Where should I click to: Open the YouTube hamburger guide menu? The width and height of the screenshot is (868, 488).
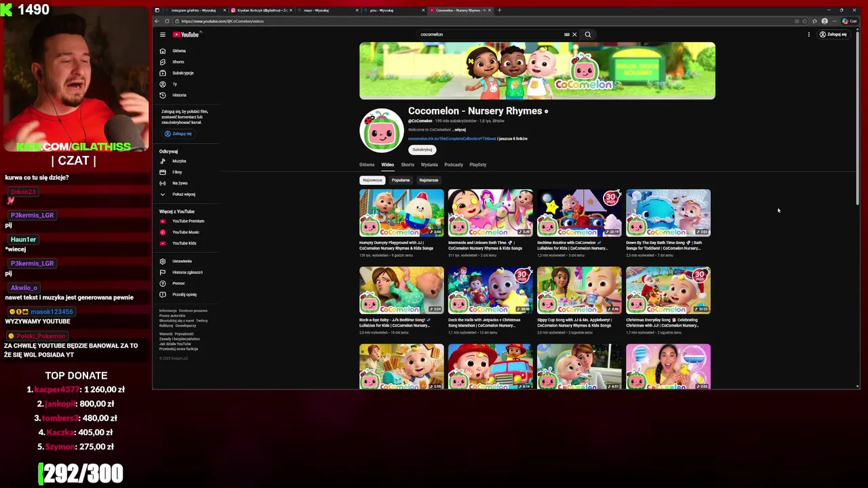click(163, 35)
